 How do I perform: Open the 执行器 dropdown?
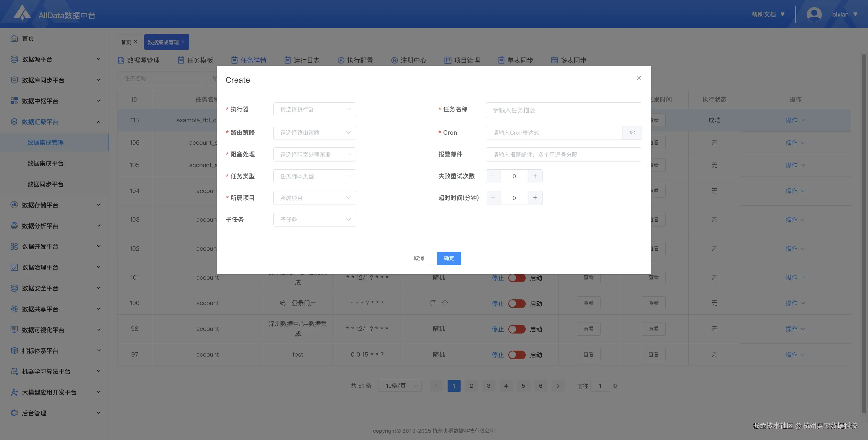tap(314, 109)
